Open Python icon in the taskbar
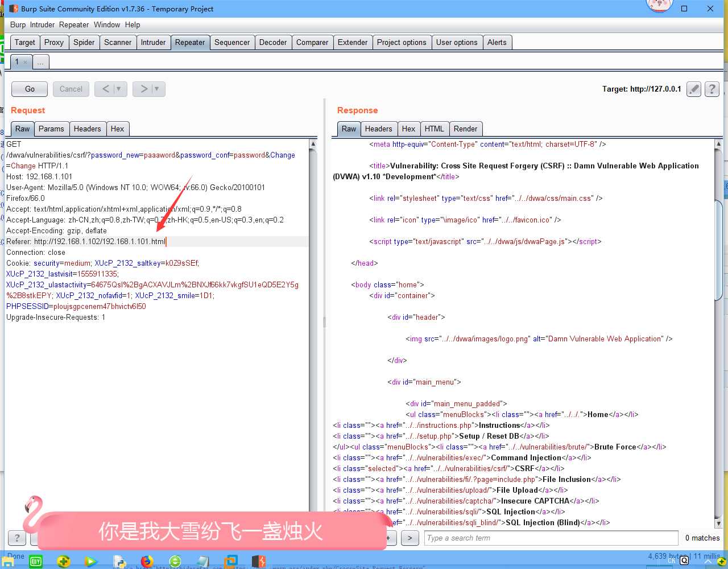Viewport: 728px width, 569px height. [119, 562]
